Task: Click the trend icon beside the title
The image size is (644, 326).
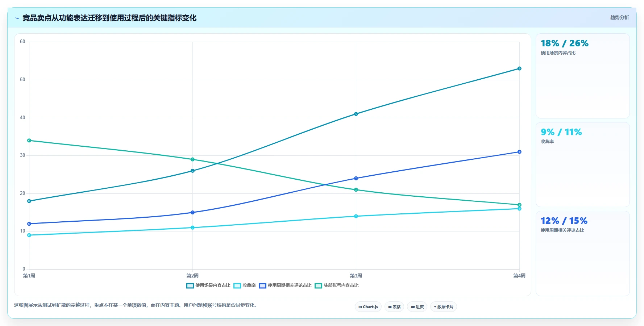Action: (17, 18)
